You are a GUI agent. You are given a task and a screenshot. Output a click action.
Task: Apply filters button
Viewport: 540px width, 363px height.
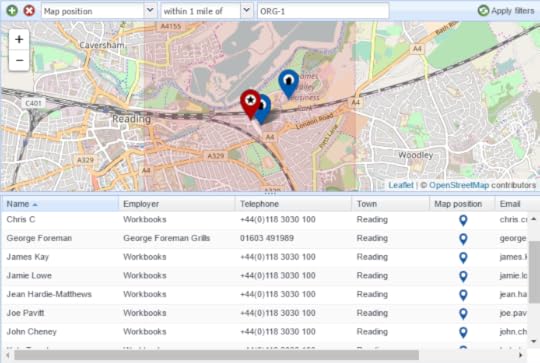pyautogui.click(x=506, y=11)
